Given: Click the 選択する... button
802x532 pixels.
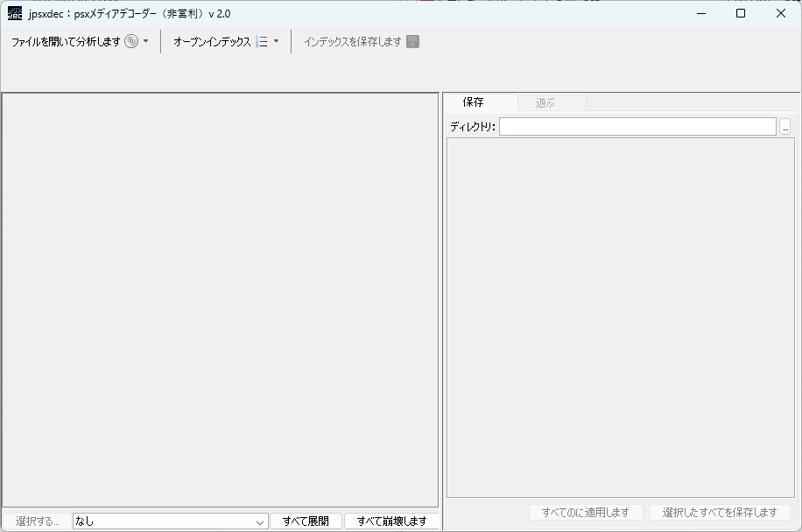Looking at the screenshot, I should pos(37,521).
